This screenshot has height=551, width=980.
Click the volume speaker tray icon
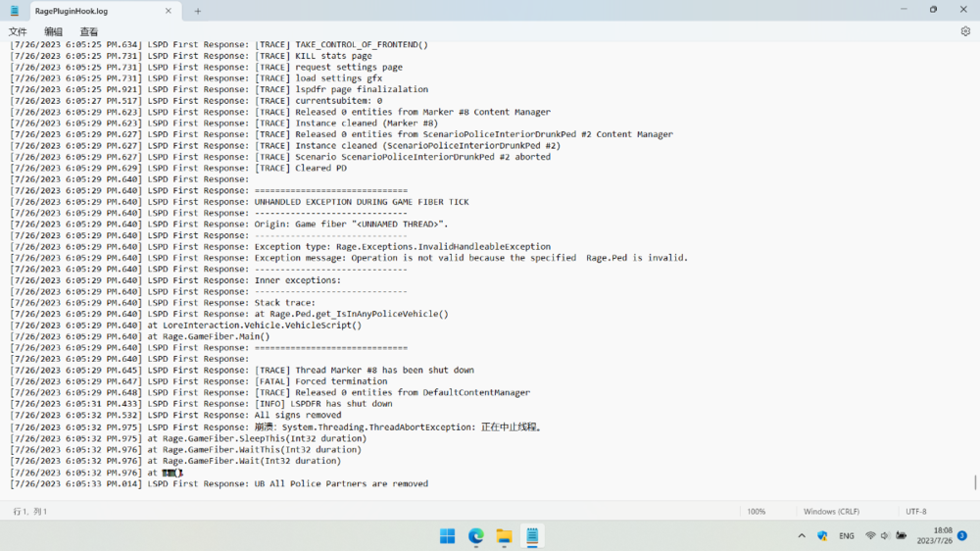(885, 536)
